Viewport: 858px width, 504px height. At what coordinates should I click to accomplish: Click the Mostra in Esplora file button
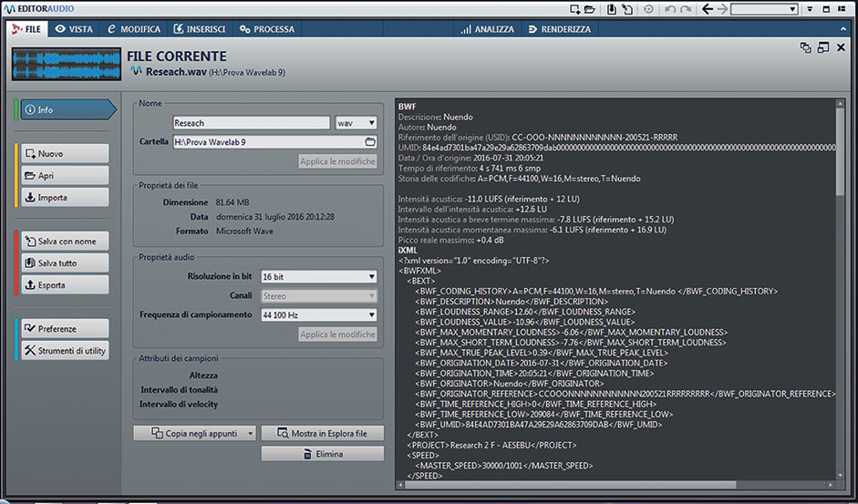tap(322, 433)
